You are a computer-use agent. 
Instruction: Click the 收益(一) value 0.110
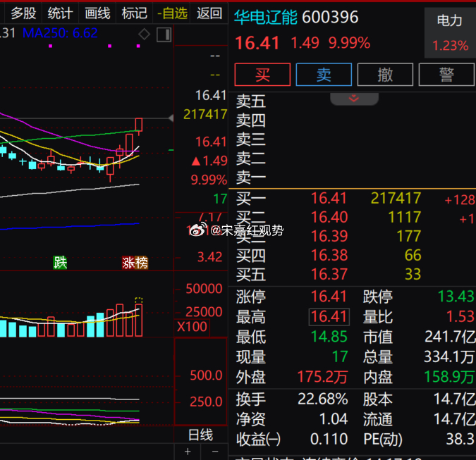[329, 439]
